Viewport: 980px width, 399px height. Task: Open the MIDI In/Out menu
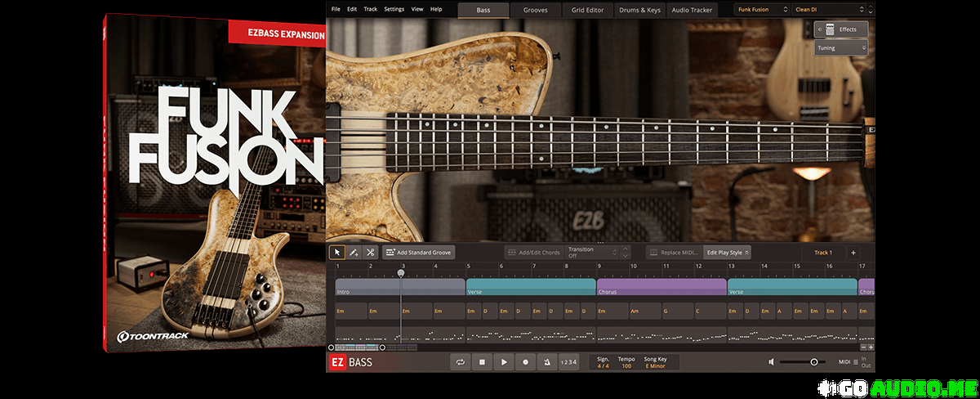[x=856, y=362]
